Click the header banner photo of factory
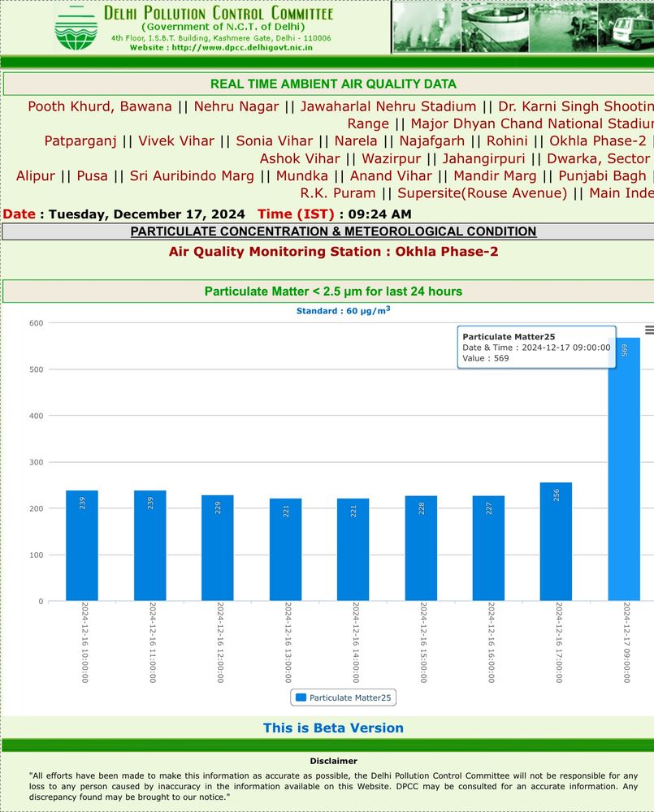 click(x=427, y=27)
